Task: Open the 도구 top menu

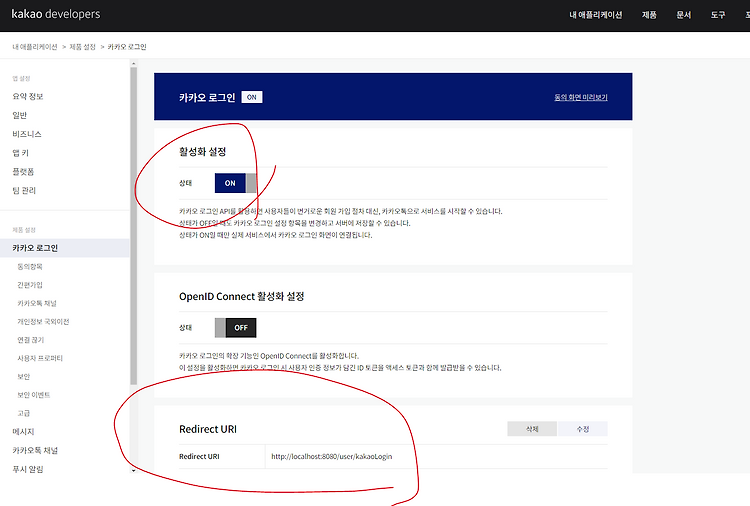Action: (x=717, y=15)
